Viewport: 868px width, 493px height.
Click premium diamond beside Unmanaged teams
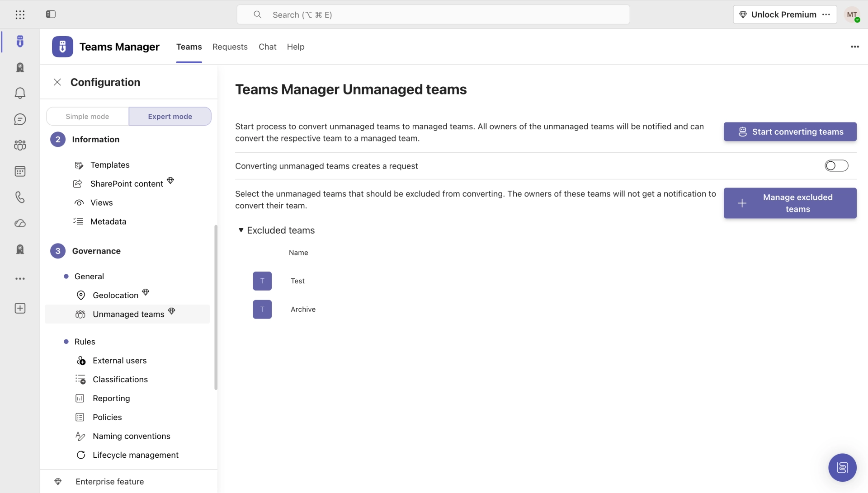pyautogui.click(x=172, y=311)
